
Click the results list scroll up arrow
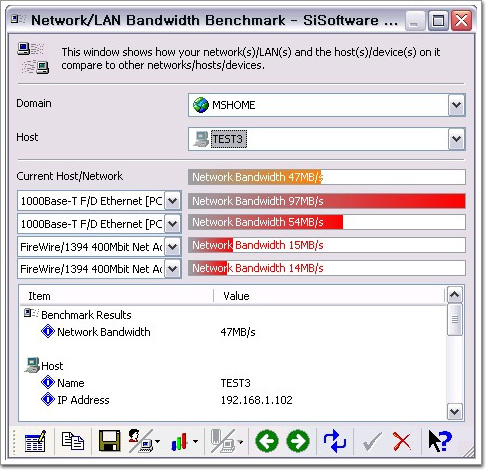pos(455,294)
